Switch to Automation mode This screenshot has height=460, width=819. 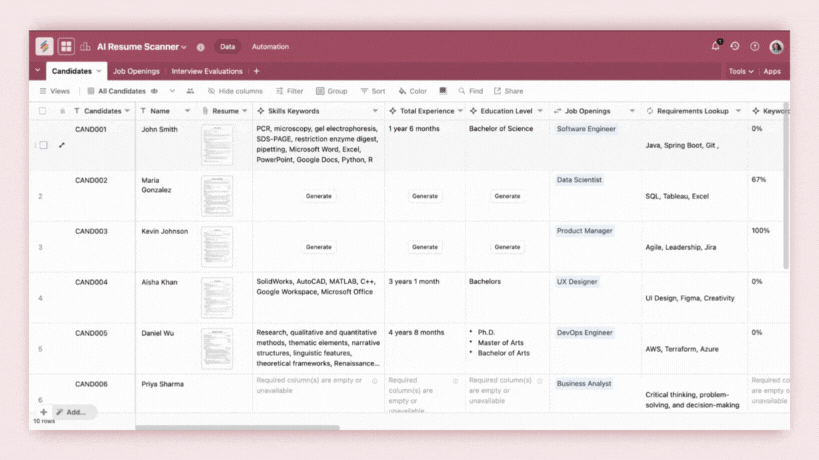coord(270,46)
